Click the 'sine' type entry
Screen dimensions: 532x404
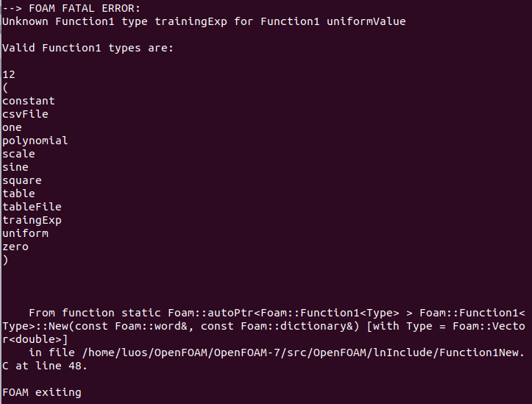(15, 167)
